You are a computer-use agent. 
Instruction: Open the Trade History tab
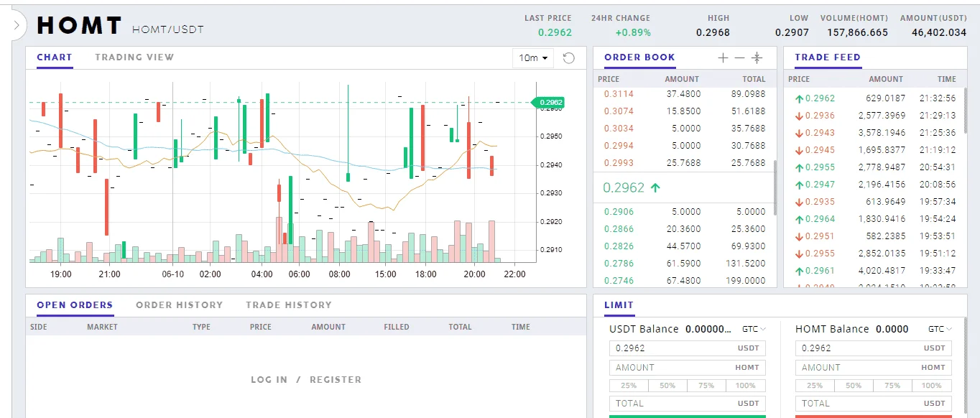(x=289, y=305)
